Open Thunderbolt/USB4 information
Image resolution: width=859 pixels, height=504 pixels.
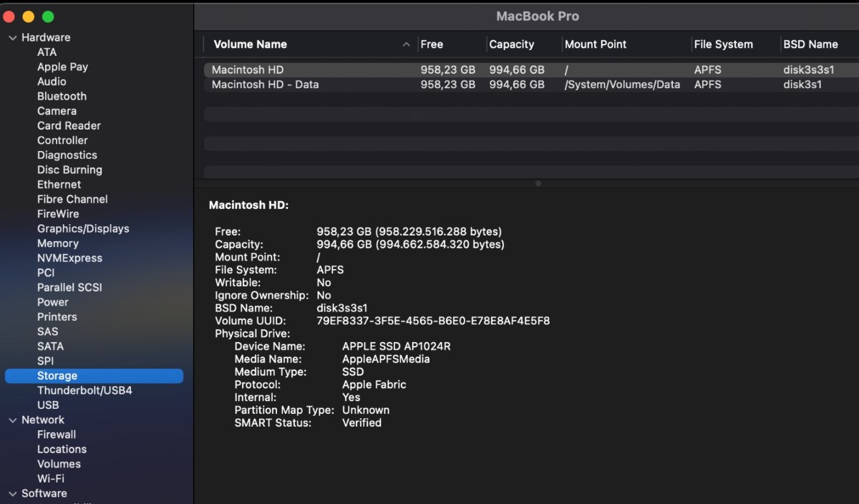84,390
